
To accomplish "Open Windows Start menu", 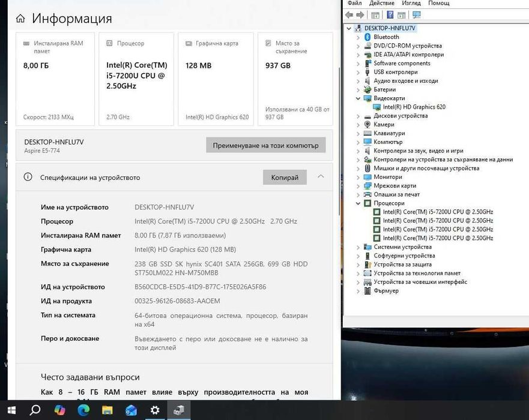I will pyautogui.click(x=11, y=410).
